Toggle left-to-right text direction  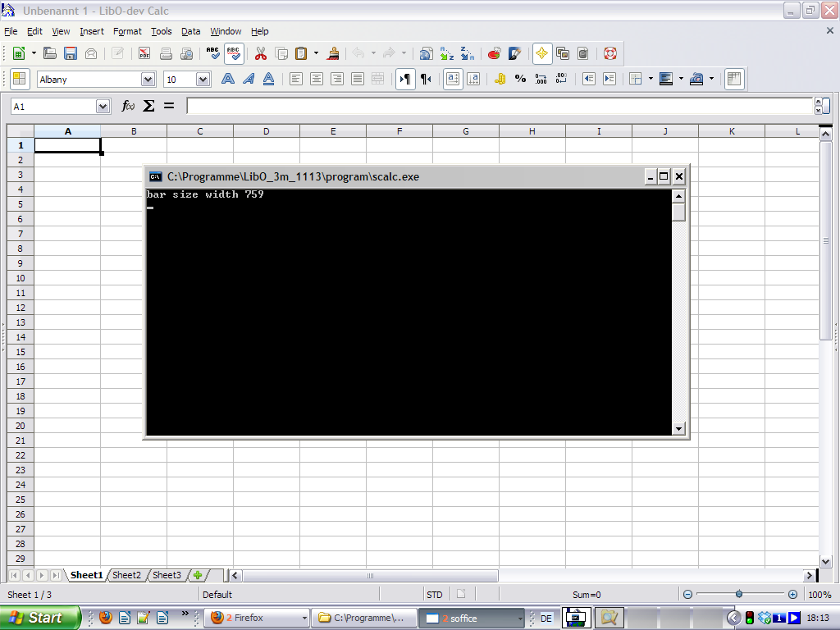(405, 79)
